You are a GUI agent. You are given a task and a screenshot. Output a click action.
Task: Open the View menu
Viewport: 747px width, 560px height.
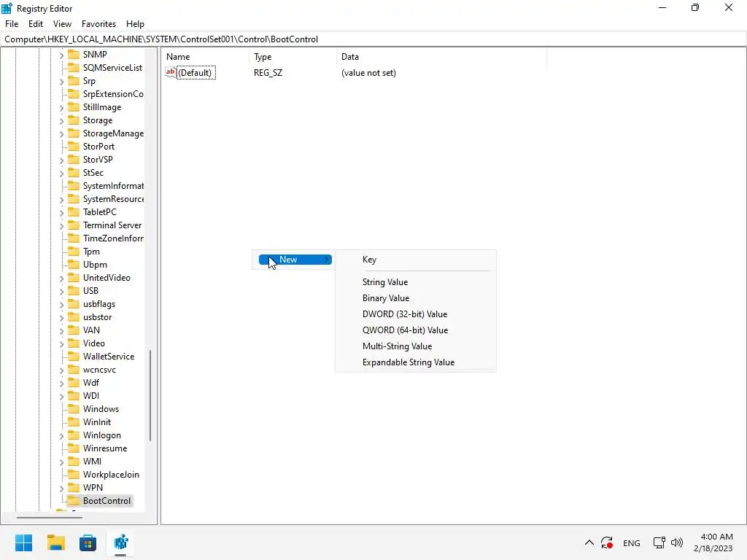click(x=63, y=24)
